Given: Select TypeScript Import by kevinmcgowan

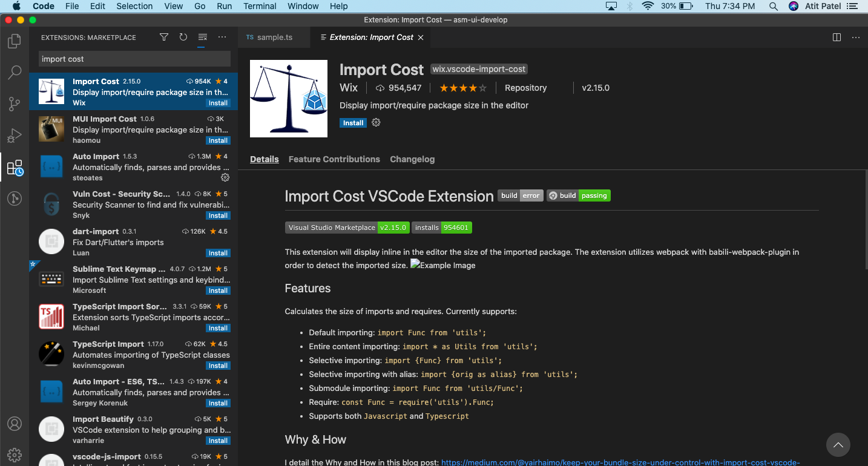Looking at the screenshot, I should tap(133, 354).
